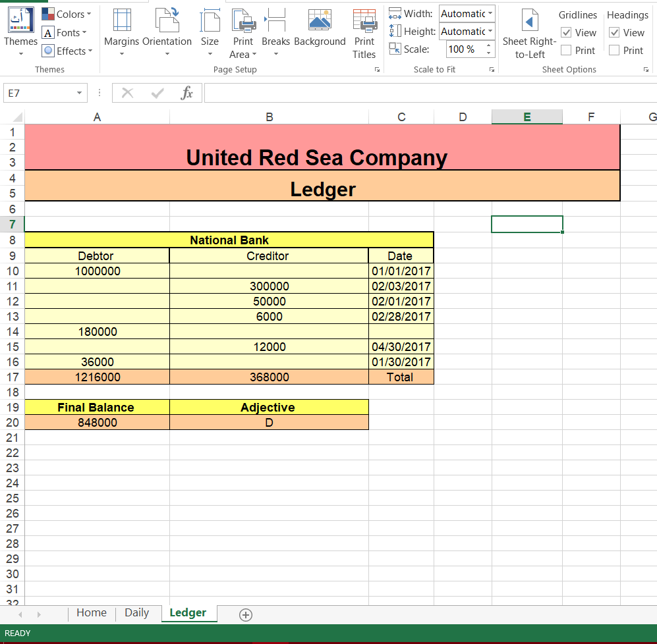Open the Margins menu
657x644 pixels.
coord(121,33)
